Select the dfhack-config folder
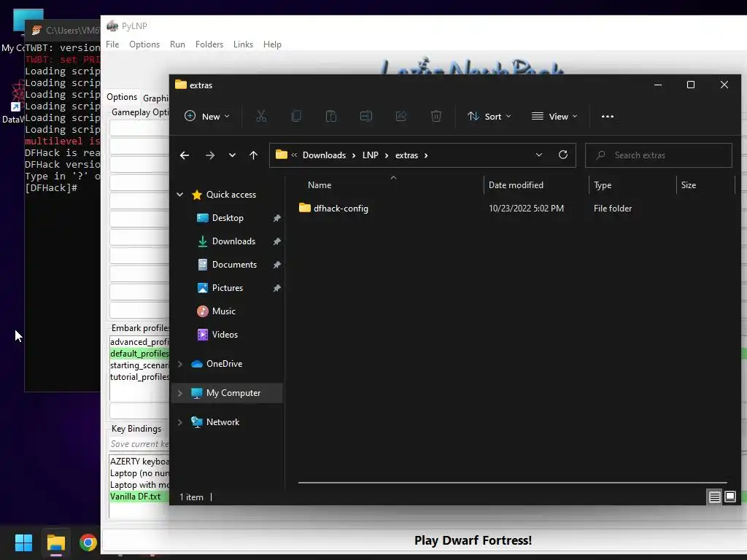 (341, 209)
